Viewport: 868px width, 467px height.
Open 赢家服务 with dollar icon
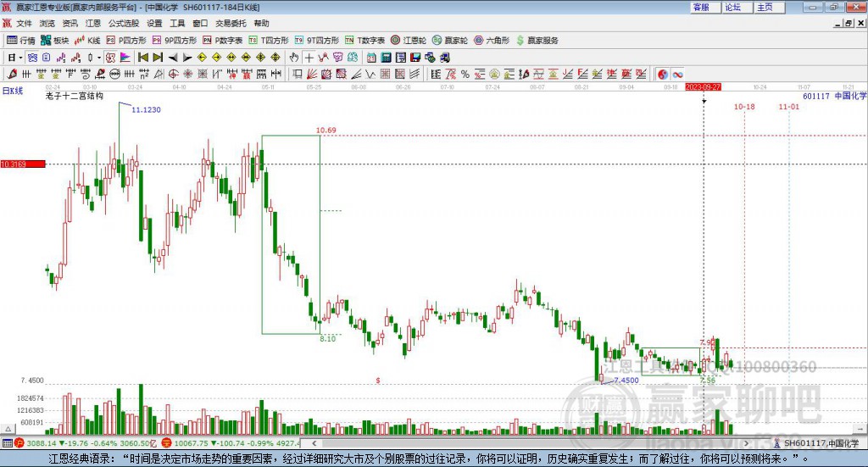point(537,41)
